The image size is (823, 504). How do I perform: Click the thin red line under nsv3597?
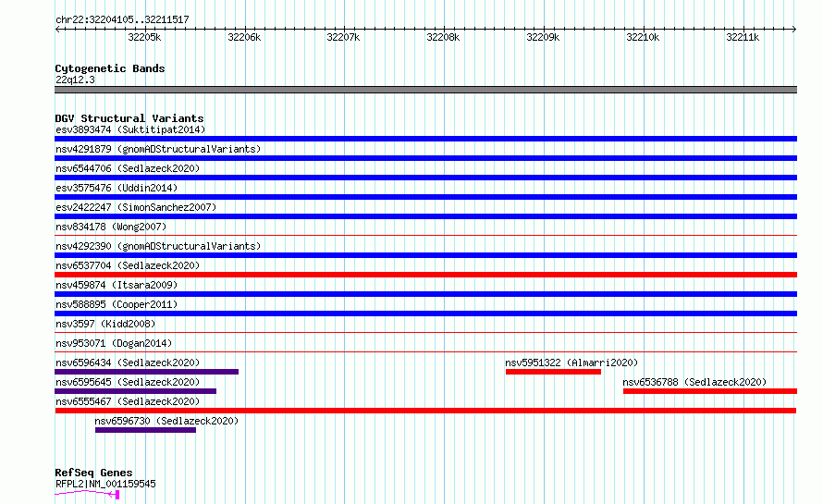pyautogui.click(x=425, y=332)
